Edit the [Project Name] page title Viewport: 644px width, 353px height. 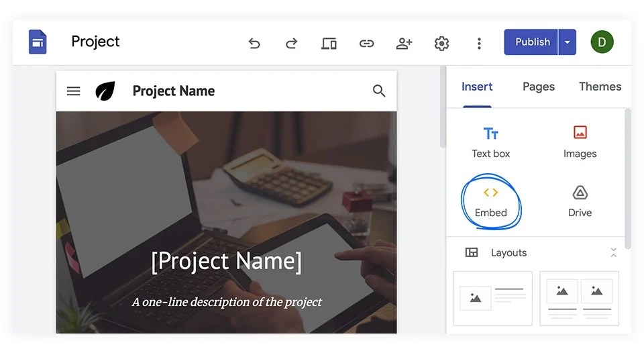[x=226, y=261]
